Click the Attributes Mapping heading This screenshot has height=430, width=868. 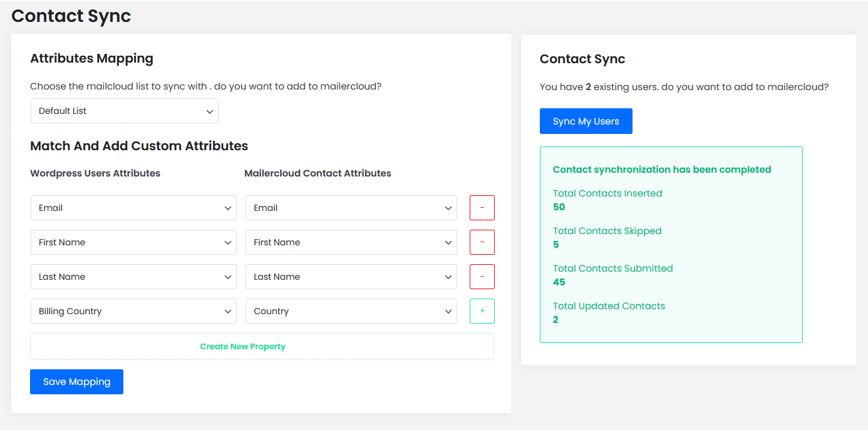tap(91, 58)
